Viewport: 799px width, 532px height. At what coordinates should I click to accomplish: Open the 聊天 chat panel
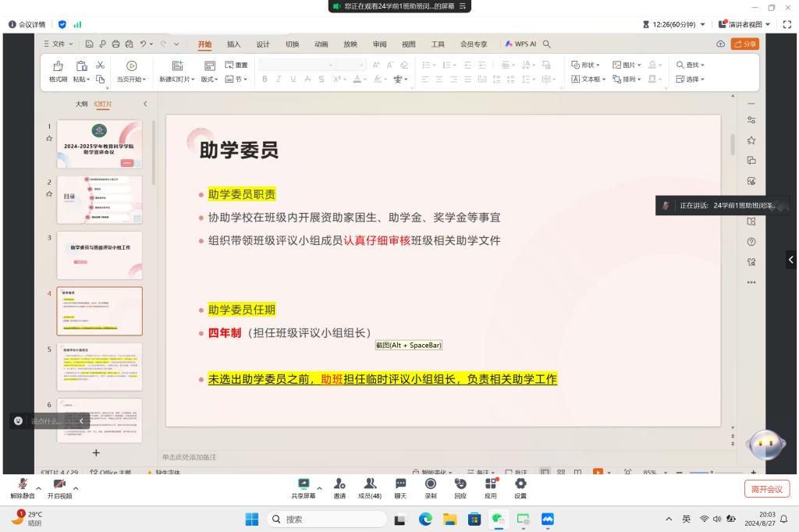pyautogui.click(x=400, y=487)
